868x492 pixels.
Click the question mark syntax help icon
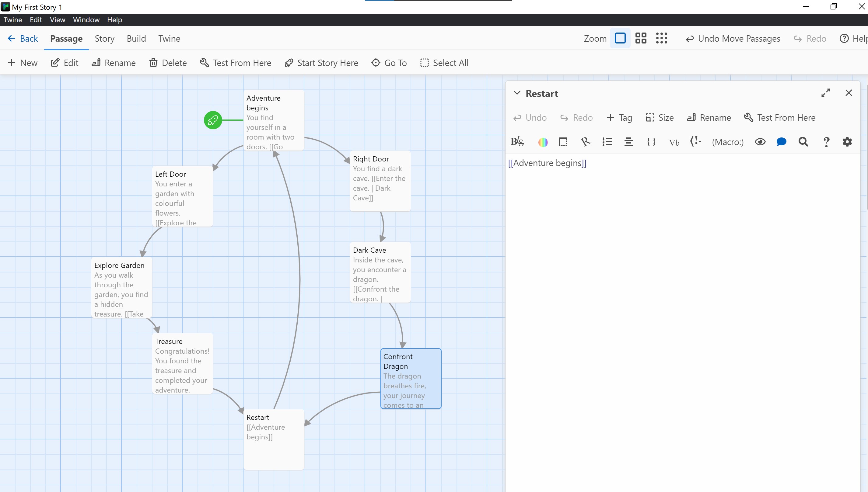point(826,142)
